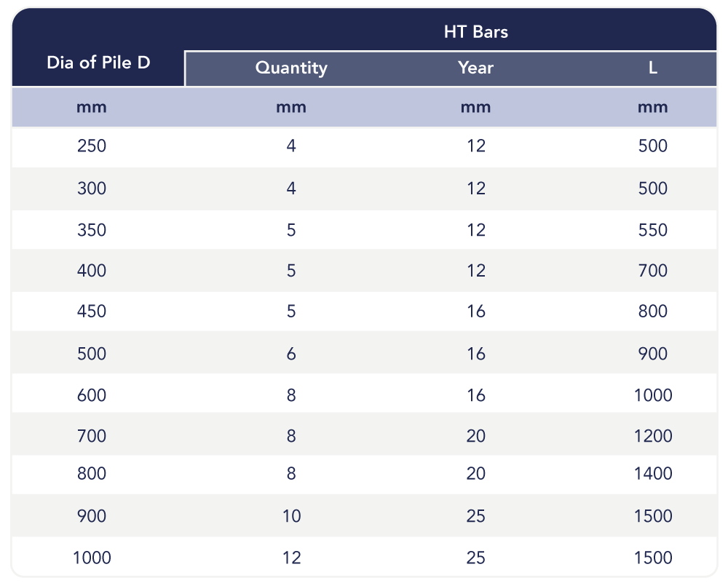Viewport: 728px width, 583px height.
Task: Click L value 550
Action: click(x=653, y=230)
